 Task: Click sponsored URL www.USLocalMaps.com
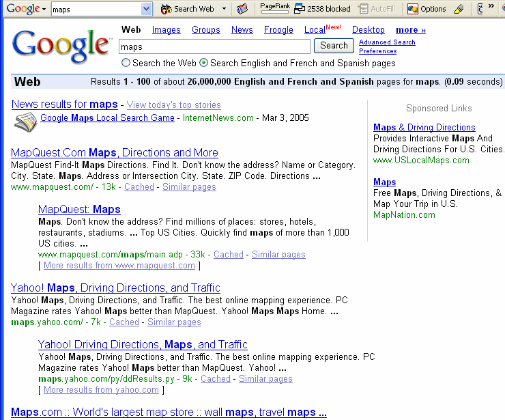click(421, 160)
